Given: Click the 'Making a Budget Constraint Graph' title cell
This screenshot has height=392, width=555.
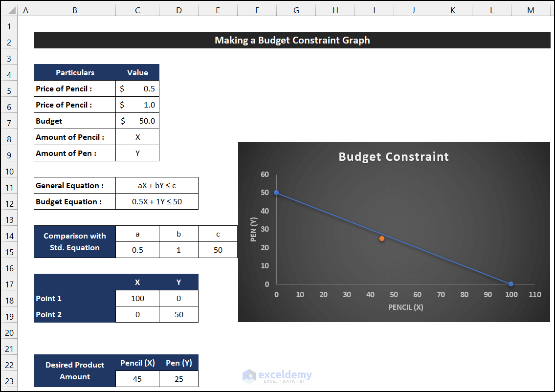Looking at the screenshot, I should (x=292, y=40).
